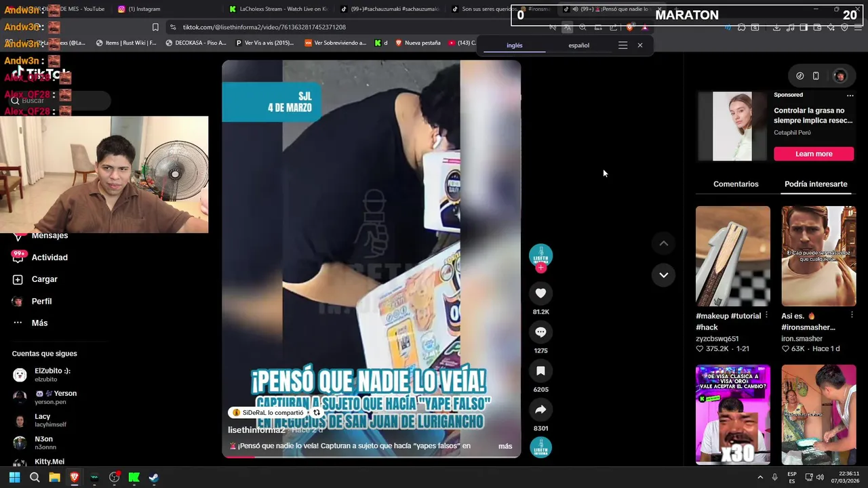Switch to the Comentarios tab

coord(736,184)
